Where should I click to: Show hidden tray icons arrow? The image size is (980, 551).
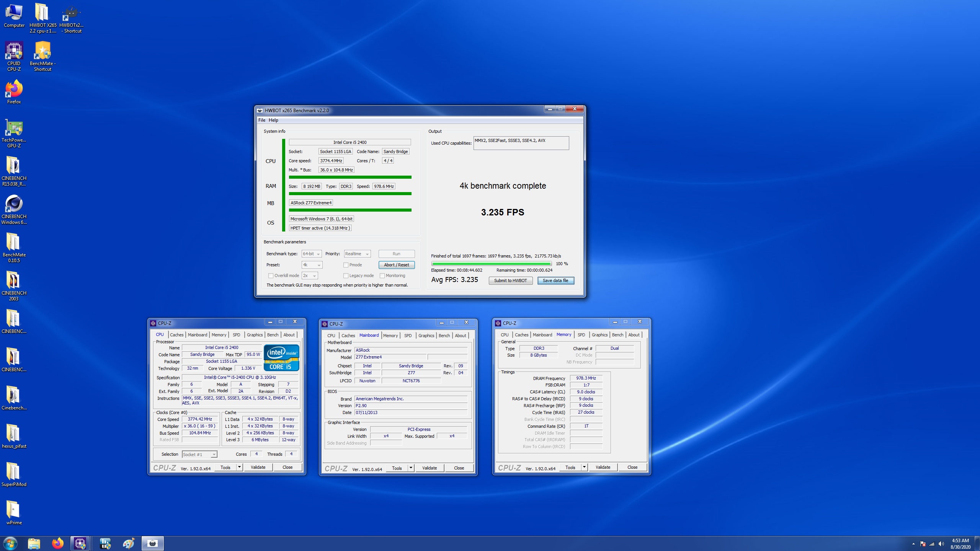coord(913,544)
